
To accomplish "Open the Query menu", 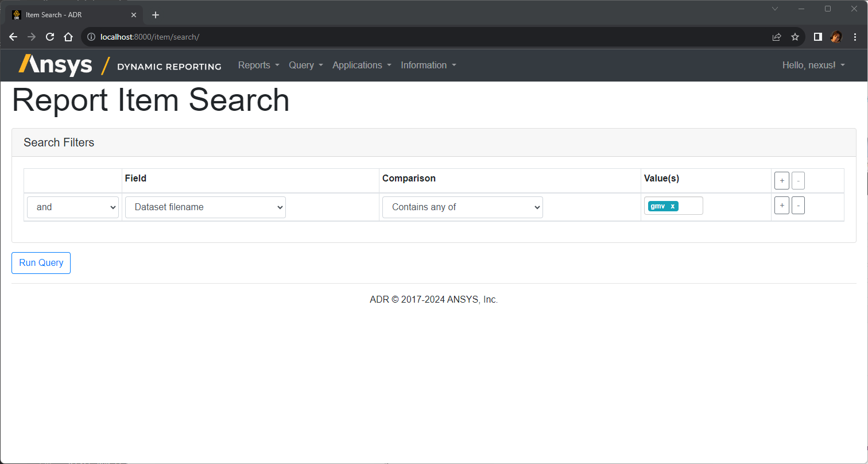I will point(306,65).
